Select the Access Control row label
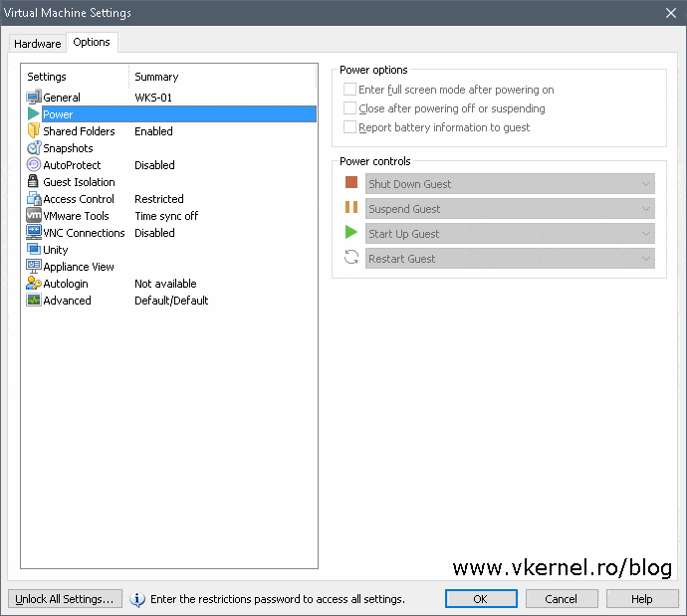687x616 pixels. tap(79, 199)
